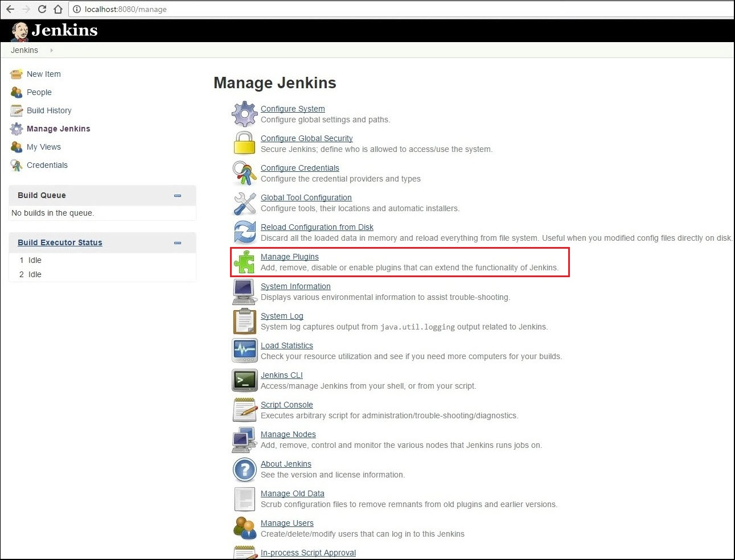
Task: Click the site information icon in address bar
Action: point(77,9)
